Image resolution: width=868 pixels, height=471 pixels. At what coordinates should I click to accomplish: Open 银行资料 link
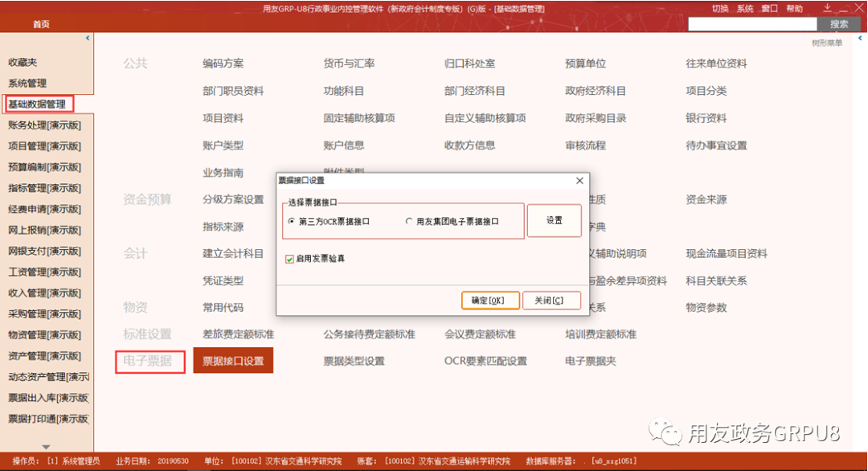coord(706,118)
